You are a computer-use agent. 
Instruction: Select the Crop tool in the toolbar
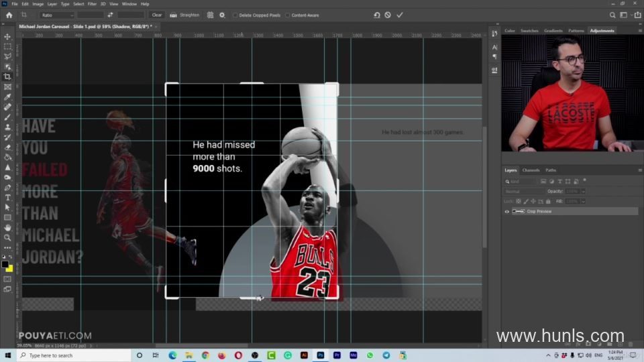[x=7, y=76]
